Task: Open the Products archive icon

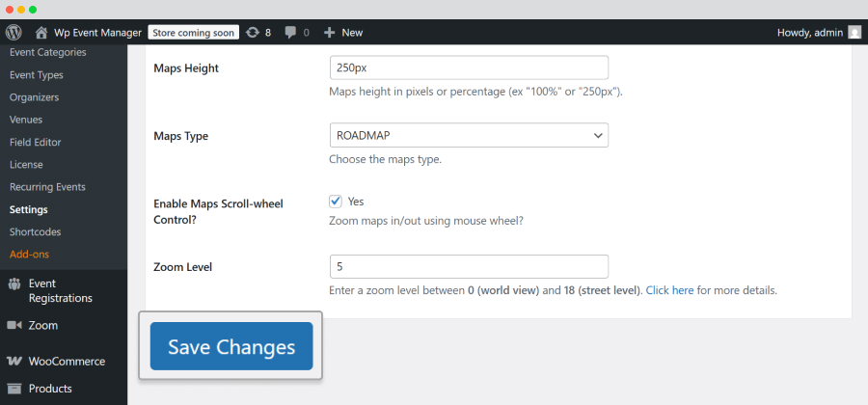Action: click(14, 389)
